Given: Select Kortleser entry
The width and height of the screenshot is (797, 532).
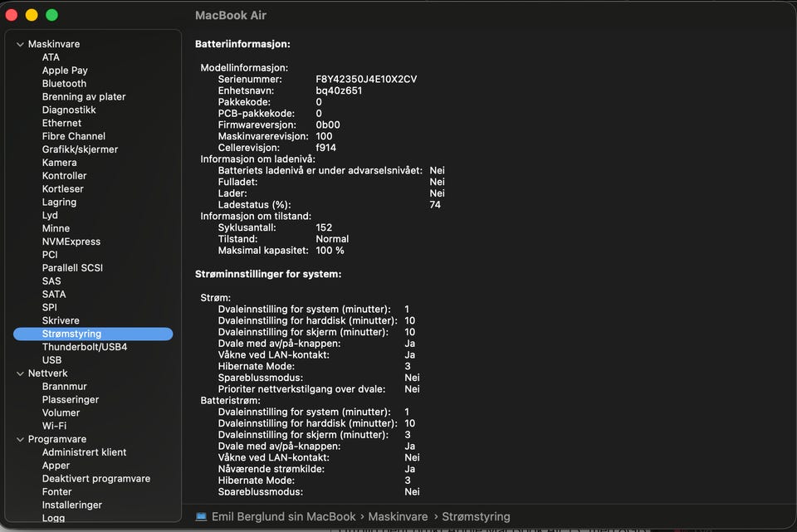Looking at the screenshot, I should tap(62, 189).
